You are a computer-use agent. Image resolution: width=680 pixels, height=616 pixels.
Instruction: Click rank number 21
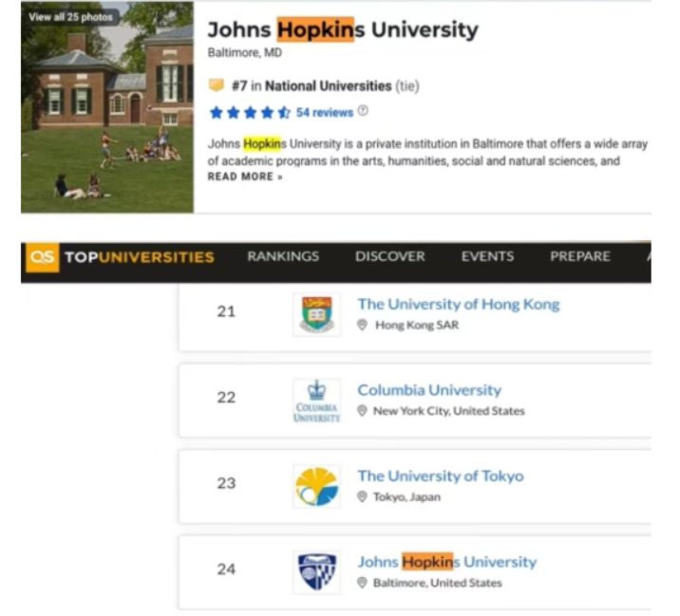click(226, 311)
